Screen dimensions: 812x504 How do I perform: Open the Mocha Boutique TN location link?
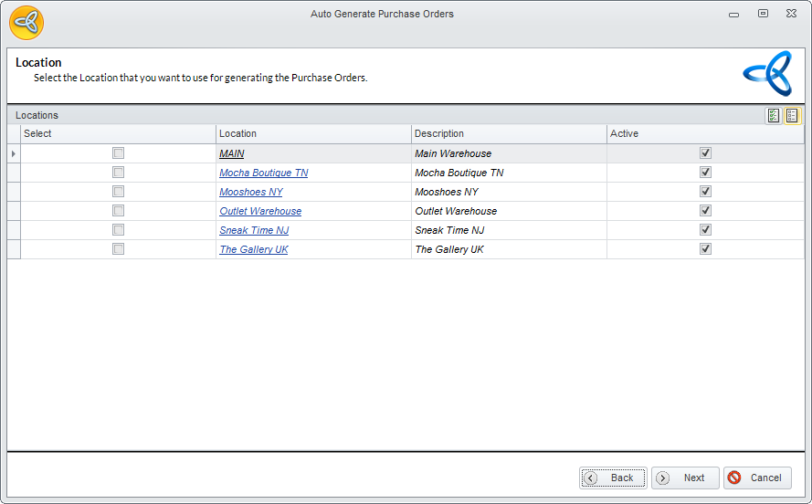coord(263,173)
